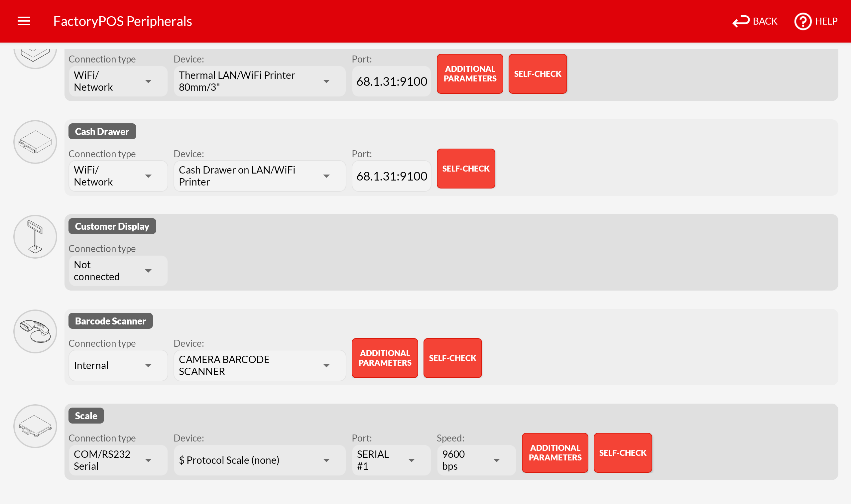Expand Barcode Scanner Internal connection dropdown
This screenshot has width=851, height=504.
pyautogui.click(x=117, y=365)
